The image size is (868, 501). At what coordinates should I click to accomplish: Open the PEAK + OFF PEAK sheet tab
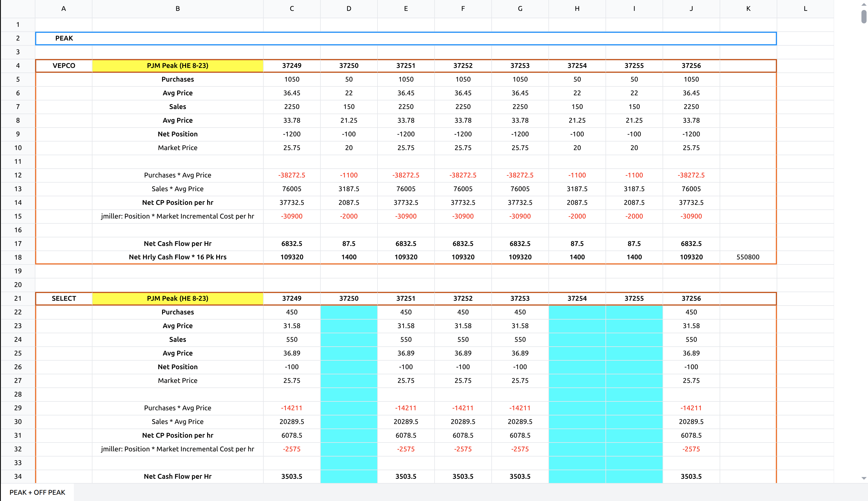point(37,492)
